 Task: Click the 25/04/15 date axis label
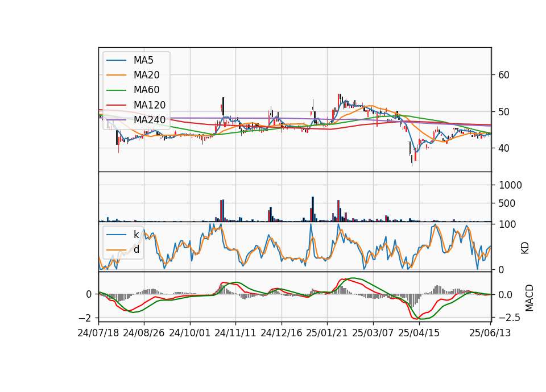click(419, 333)
